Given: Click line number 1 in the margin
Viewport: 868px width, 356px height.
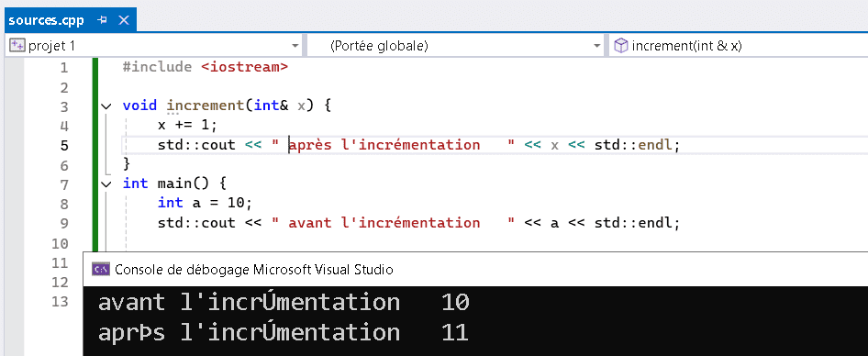Looking at the screenshot, I should [63, 68].
